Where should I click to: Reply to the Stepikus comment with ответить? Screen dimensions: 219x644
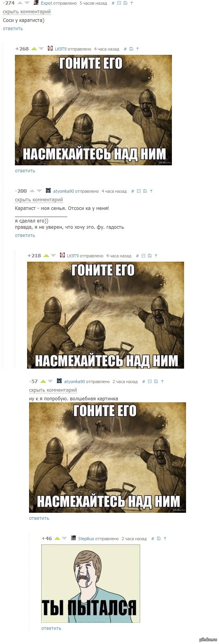pos(51,628)
